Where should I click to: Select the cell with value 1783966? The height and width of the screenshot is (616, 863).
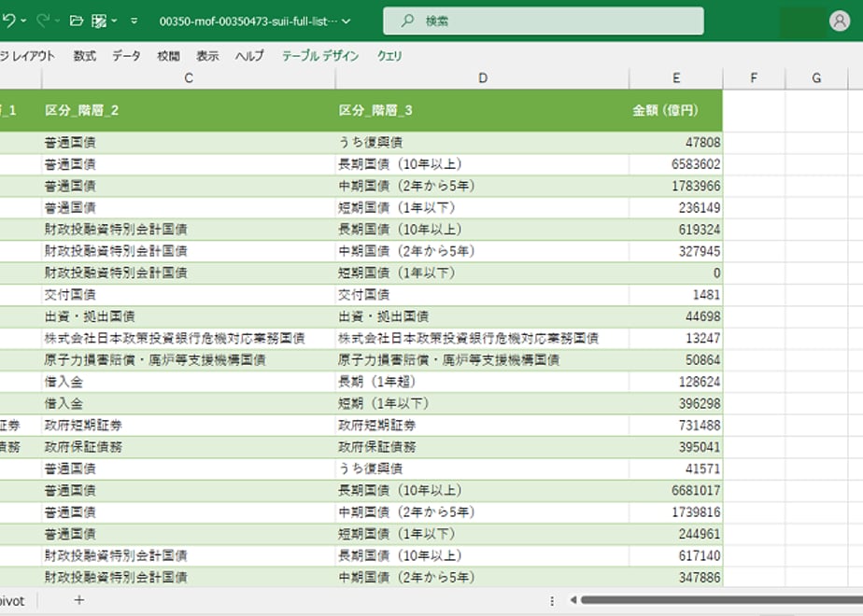click(x=676, y=186)
